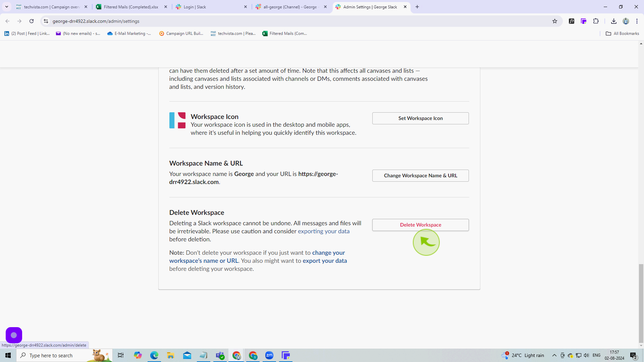644x362 pixels.
Task: Open Microsoft Teams from taskbar
Action: pos(220,355)
